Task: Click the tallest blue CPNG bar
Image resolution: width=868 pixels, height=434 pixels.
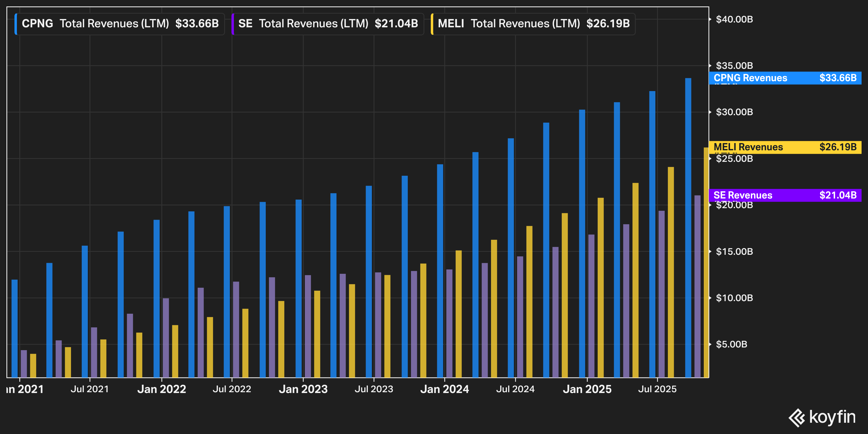Action: [688, 228]
